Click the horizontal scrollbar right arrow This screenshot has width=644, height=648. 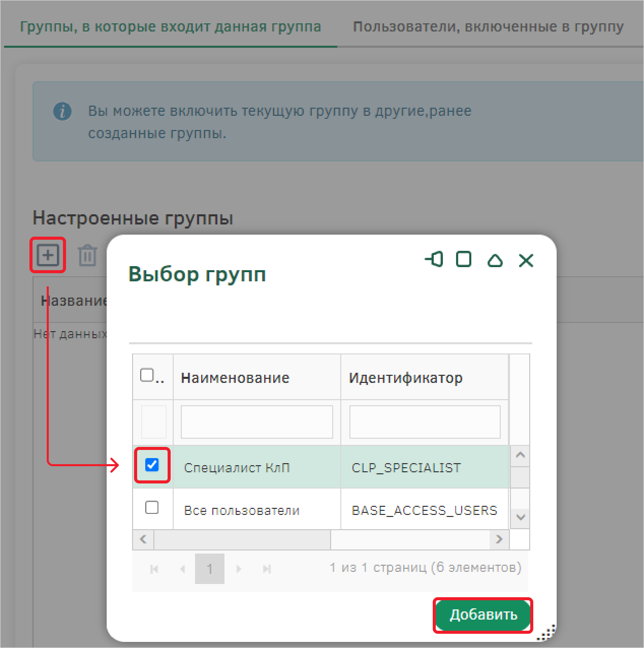[499, 539]
